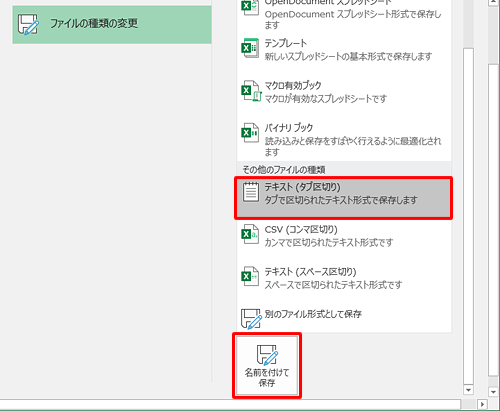
Task: Choose OpenDocument スプレッドシート file type
Action: [344, 14]
